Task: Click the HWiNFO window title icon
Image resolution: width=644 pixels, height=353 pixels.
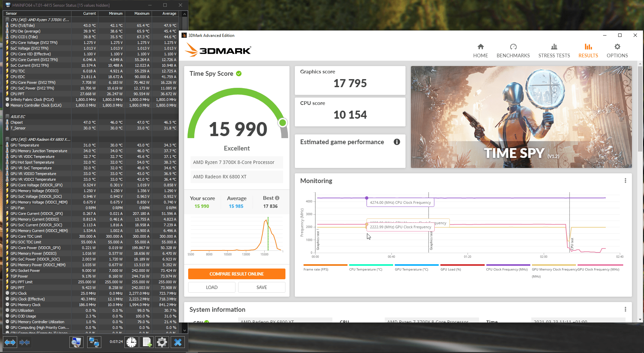Action: [x=8, y=5]
